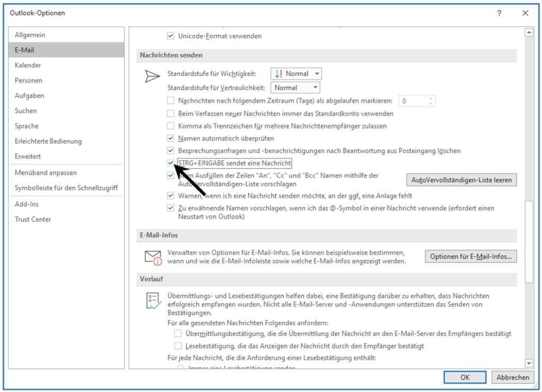Image resolution: width=542 pixels, height=392 pixels.
Task: Open the help question mark
Action: pyautogui.click(x=499, y=13)
